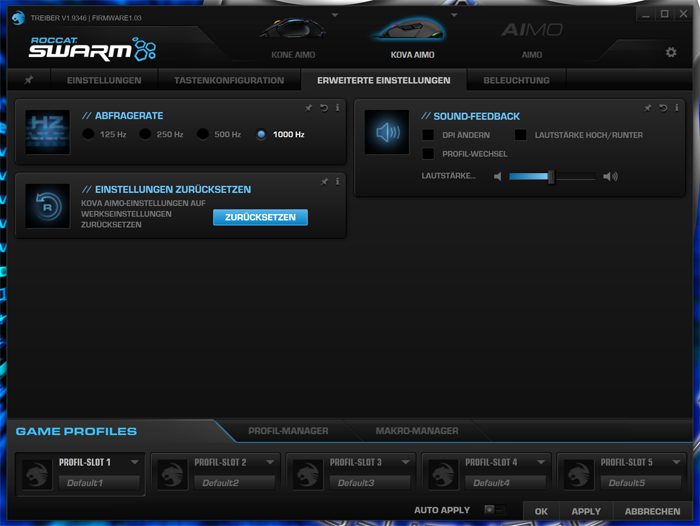Adjust the Lautstärke volume slider
Screen dimensions: 700x526
click(x=550, y=177)
